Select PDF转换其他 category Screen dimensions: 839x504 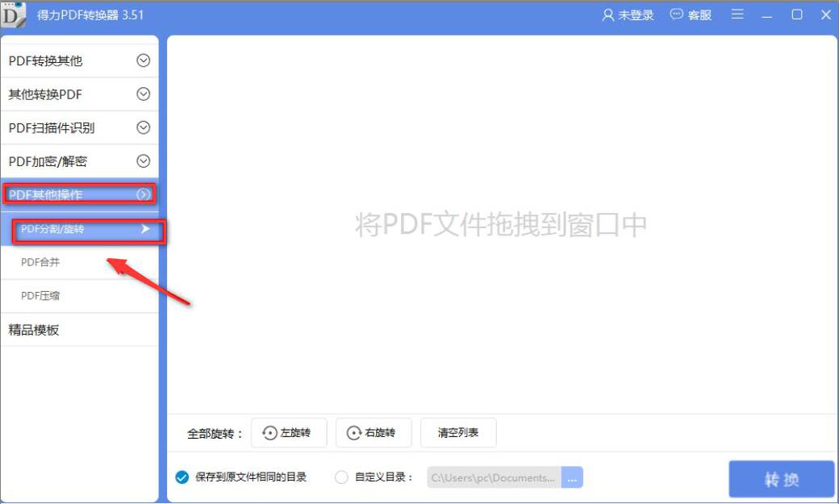80,60
